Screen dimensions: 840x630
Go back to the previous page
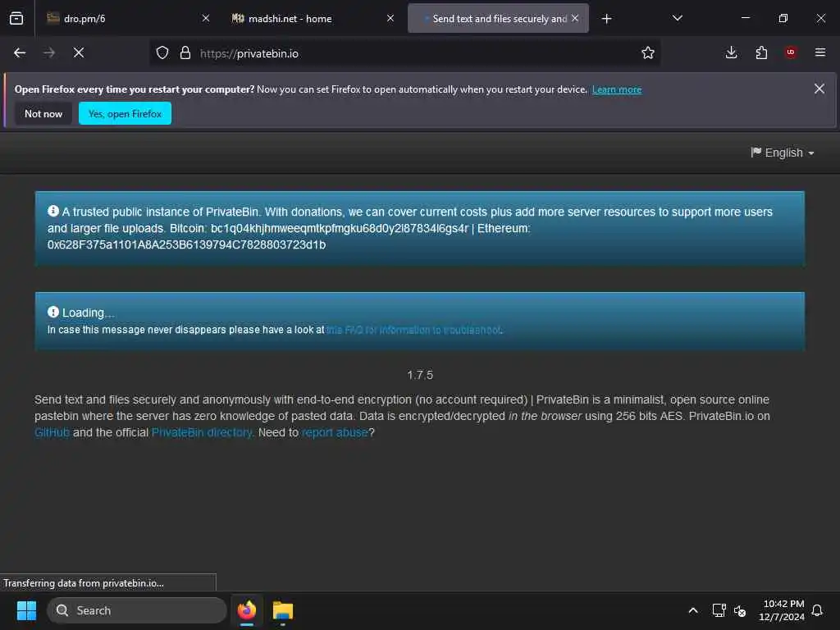pyautogui.click(x=20, y=52)
